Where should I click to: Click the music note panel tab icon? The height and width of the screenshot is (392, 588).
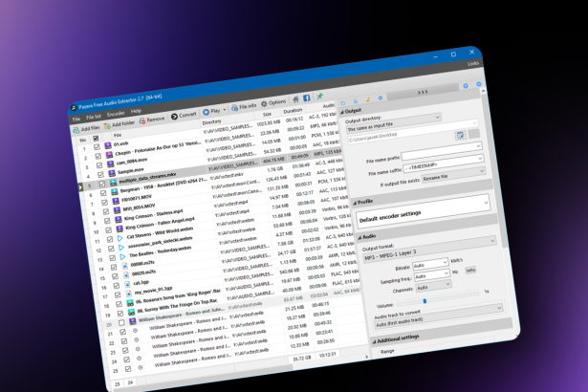[x=368, y=99]
